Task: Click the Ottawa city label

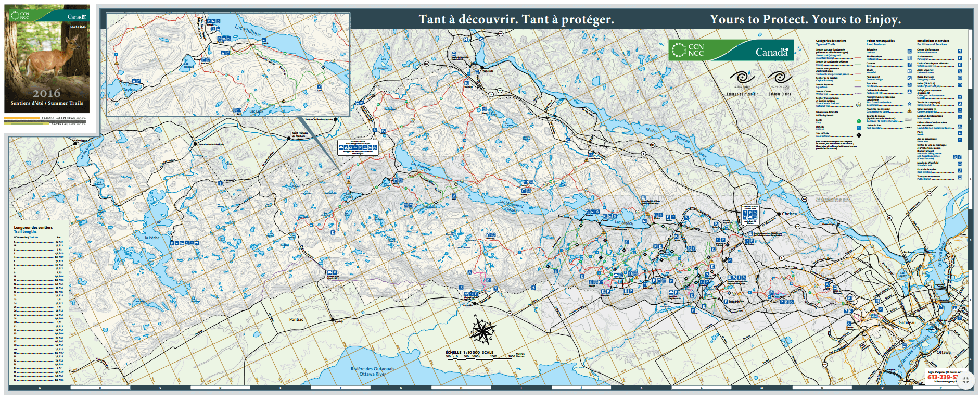Action: coord(943,352)
